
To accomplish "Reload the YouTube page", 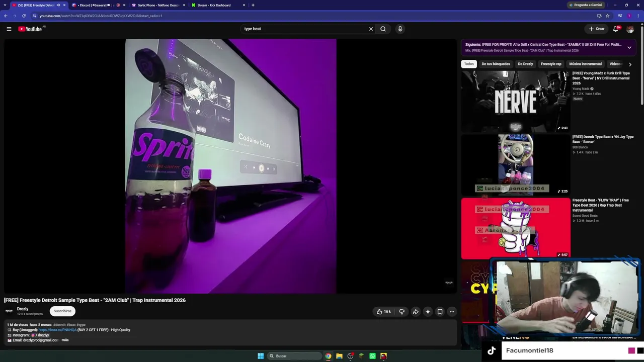I will pyautogui.click(x=24, y=16).
